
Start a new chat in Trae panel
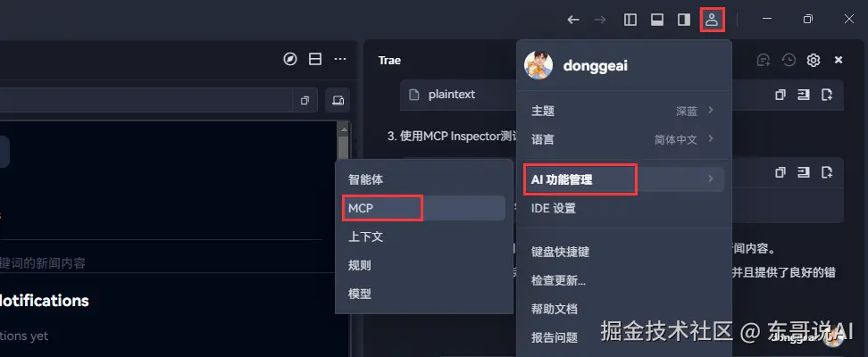coord(764,60)
